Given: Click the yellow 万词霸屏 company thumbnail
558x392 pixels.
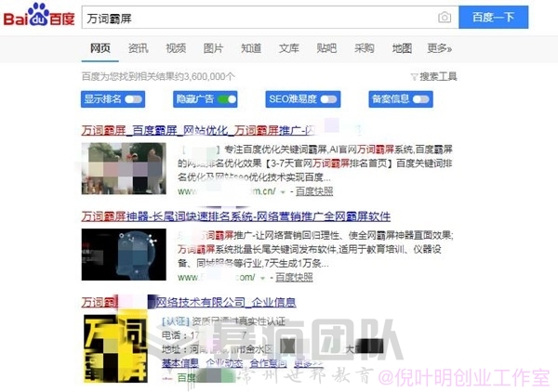Looking at the screenshot, I should click(x=115, y=348).
